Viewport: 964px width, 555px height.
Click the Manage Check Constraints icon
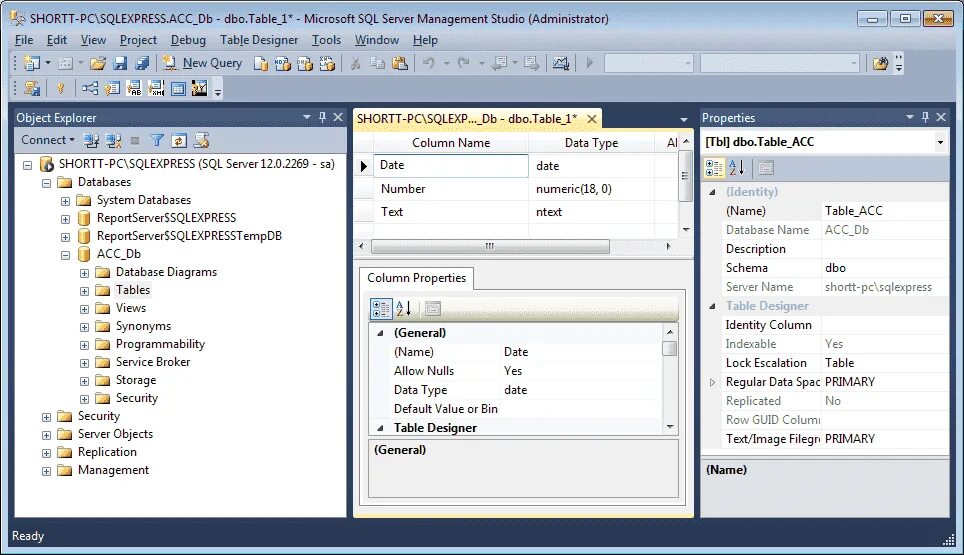178,89
